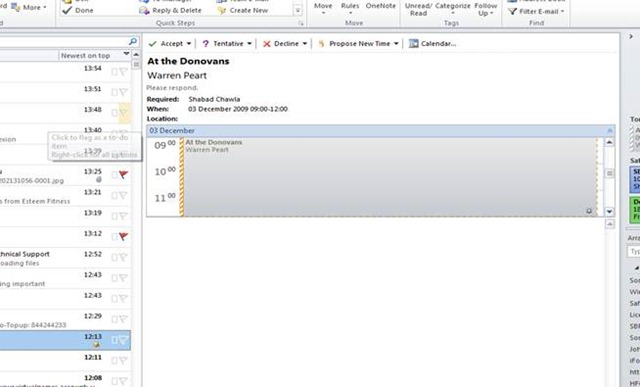
Task: Open the Decline dropdown arrow
Action: (304, 44)
